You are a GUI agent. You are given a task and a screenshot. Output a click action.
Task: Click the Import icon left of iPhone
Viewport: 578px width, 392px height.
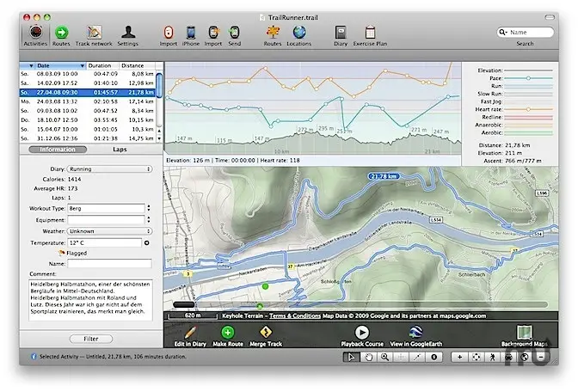pos(168,36)
